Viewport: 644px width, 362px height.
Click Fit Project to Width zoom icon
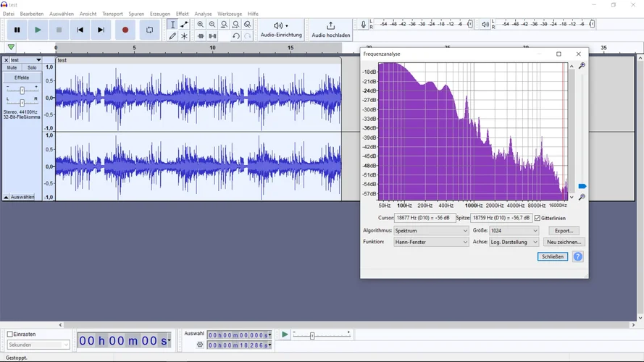tap(235, 25)
